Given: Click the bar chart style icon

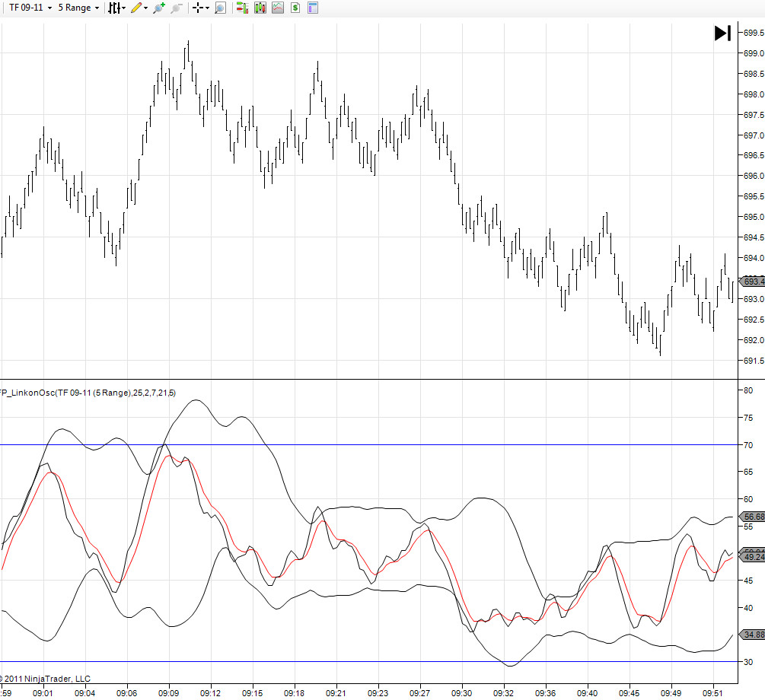Looking at the screenshot, I should 114,8.
